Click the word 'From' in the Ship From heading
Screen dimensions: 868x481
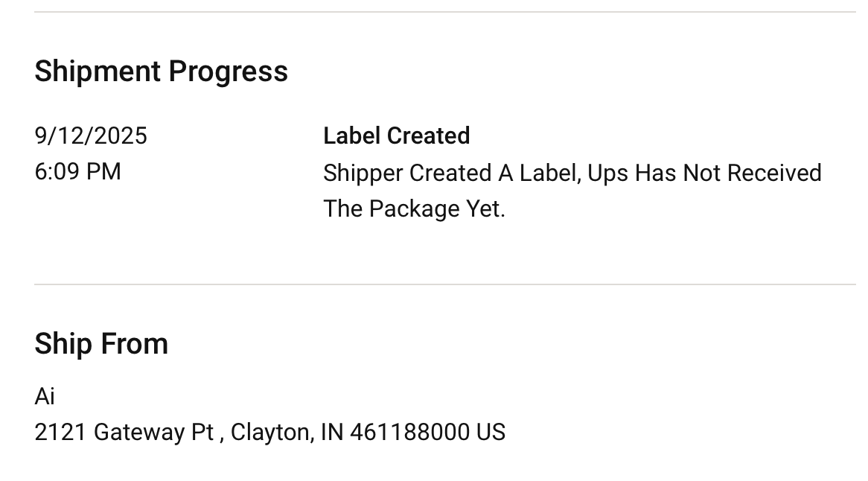[x=135, y=344]
